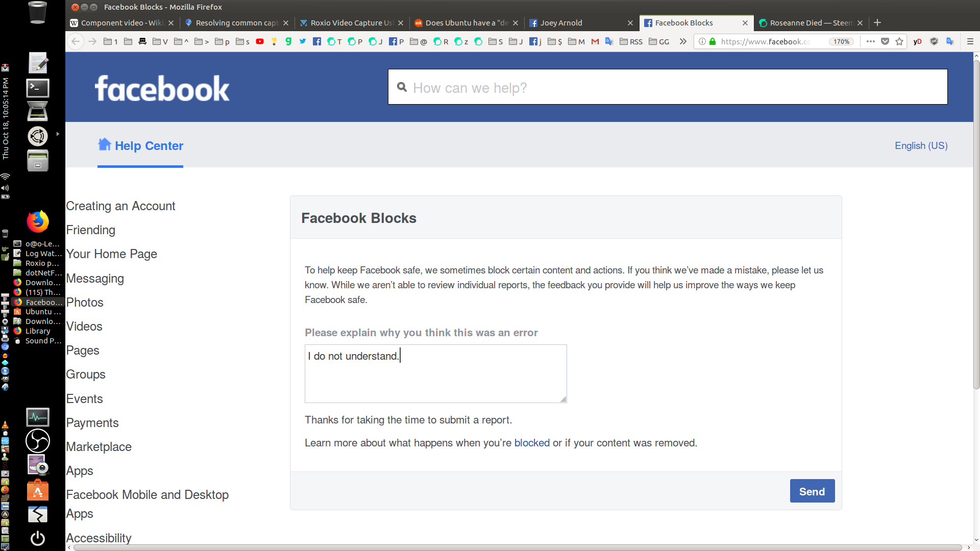This screenshot has width=980, height=551.
Task: Click the yD extension icon
Action: point(918,41)
